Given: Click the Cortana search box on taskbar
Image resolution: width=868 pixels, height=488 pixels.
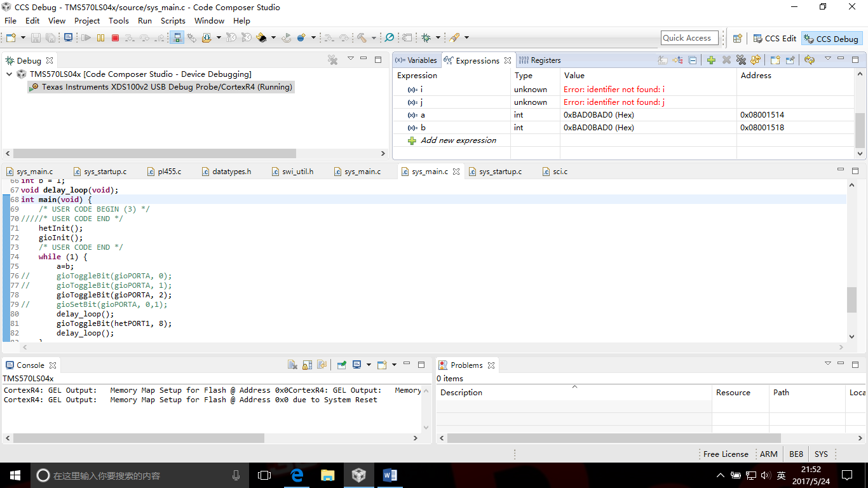Looking at the screenshot, I should point(139,475).
